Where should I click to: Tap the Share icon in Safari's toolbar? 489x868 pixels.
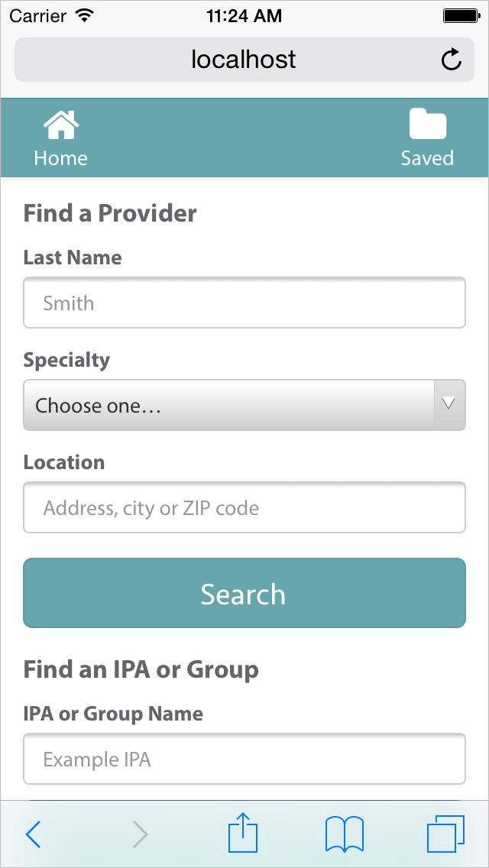(244, 833)
